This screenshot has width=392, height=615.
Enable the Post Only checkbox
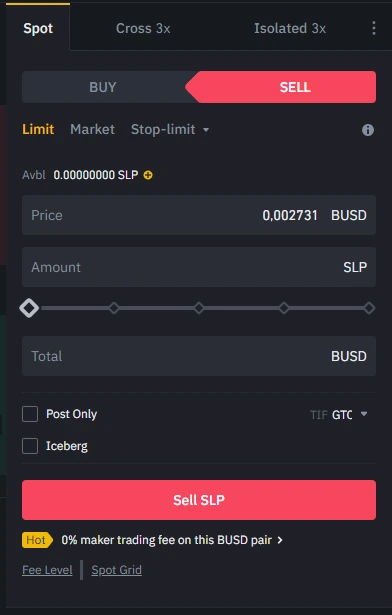pyautogui.click(x=30, y=414)
